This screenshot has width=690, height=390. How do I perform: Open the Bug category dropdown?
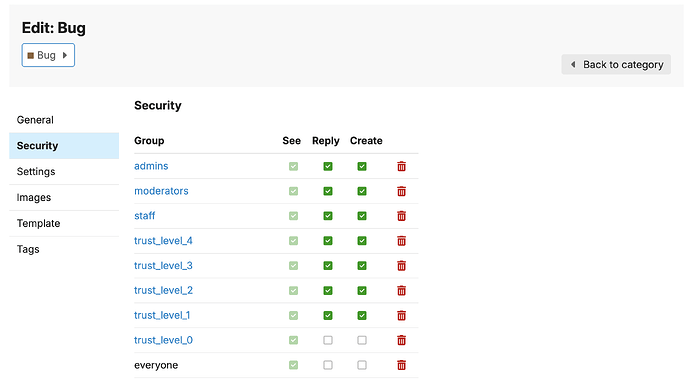coord(48,55)
